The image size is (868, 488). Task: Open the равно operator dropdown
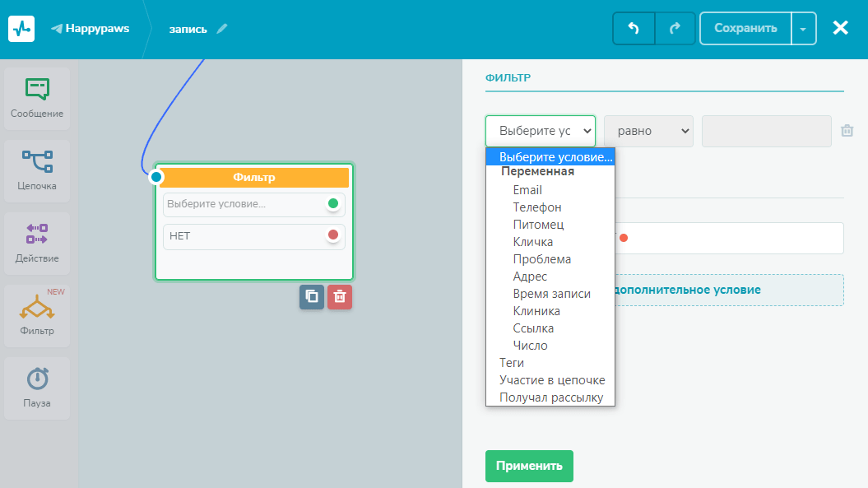[648, 131]
